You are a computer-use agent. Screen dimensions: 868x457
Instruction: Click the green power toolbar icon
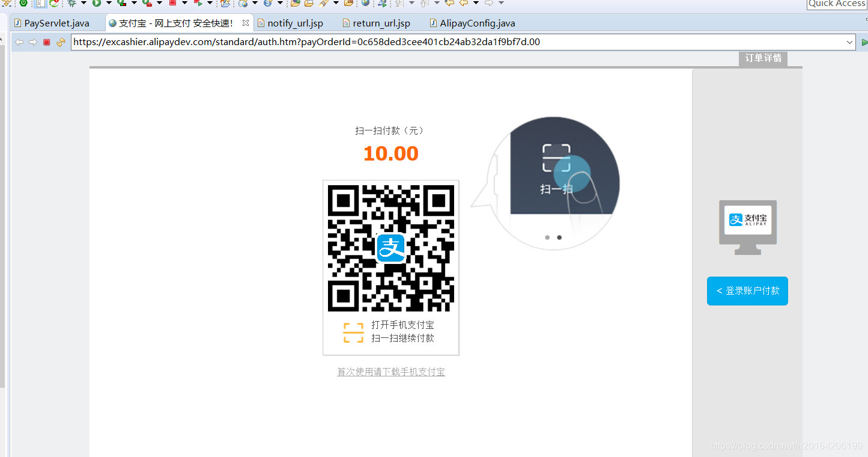(23, 3)
